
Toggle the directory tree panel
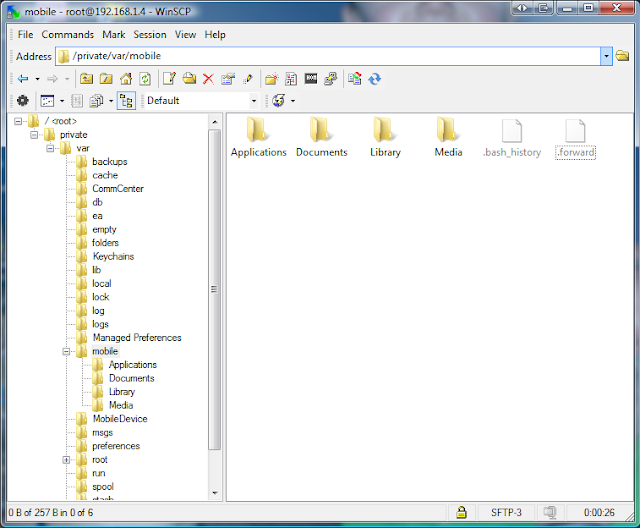pyautogui.click(x=126, y=101)
